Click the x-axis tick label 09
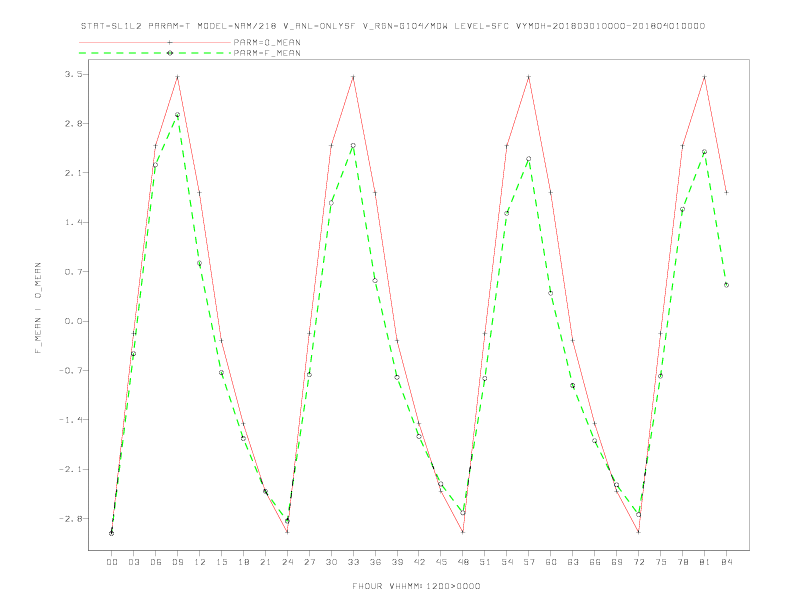 click(x=177, y=562)
